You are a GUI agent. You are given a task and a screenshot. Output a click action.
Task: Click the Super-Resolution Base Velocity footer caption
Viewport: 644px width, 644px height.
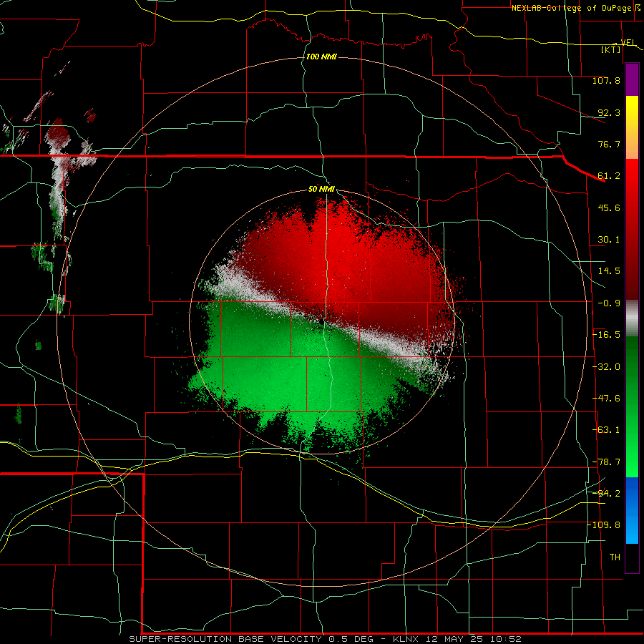click(325, 639)
